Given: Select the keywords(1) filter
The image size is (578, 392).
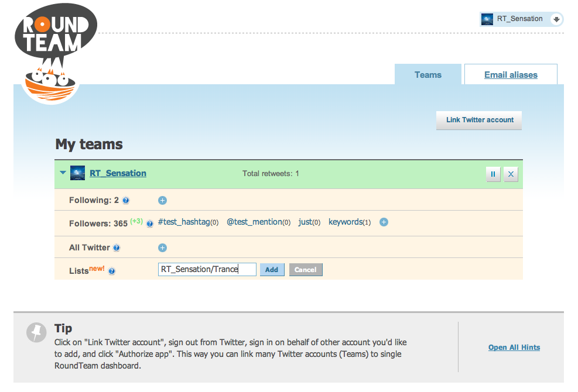Looking at the screenshot, I should [350, 222].
